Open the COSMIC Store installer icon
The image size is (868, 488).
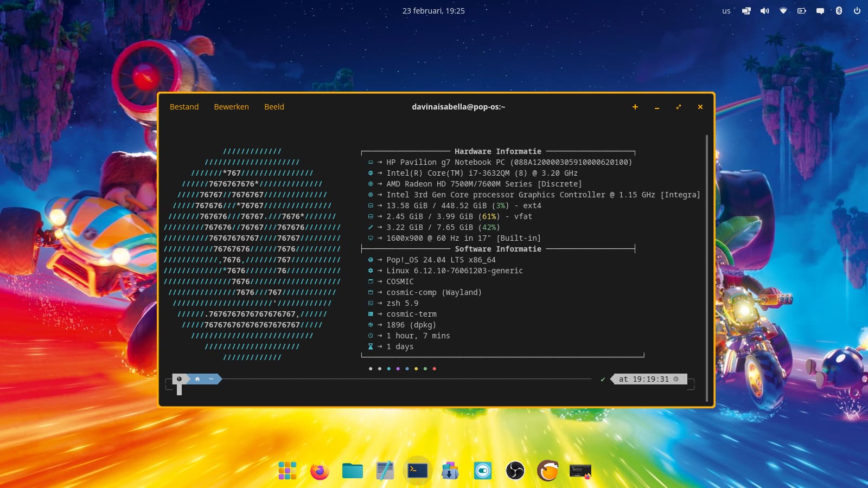coord(450,471)
